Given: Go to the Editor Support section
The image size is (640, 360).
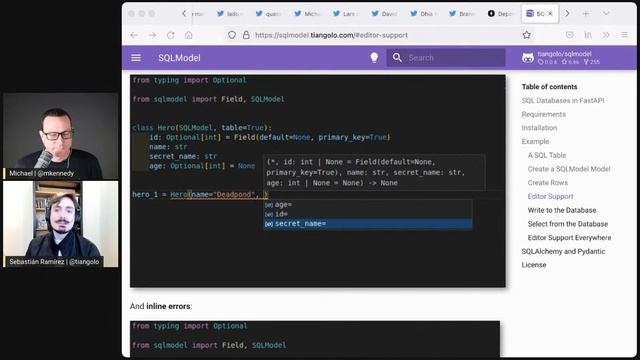Looking at the screenshot, I should coord(550,196).
